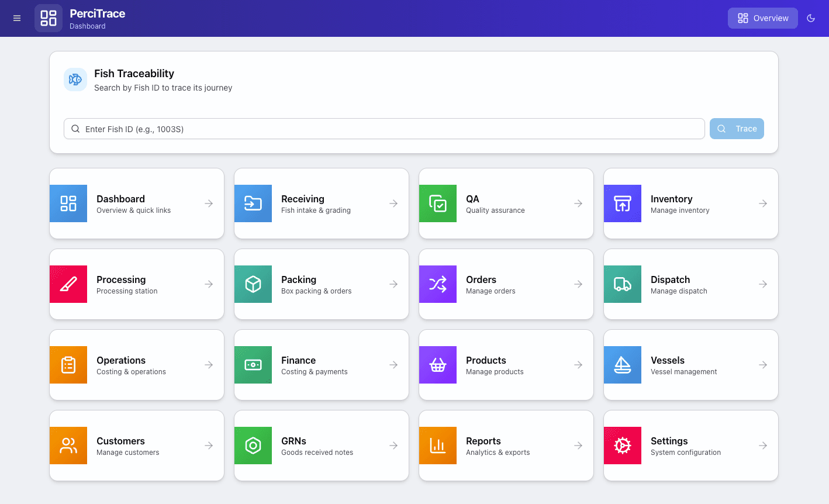Toggle dark mode moon icon

[811, 18]
